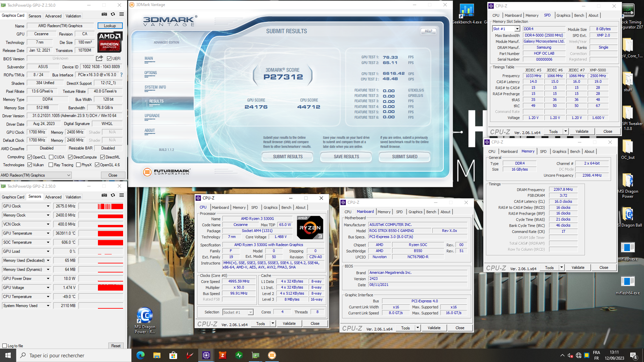This screenshot has height=362, width=644.
Task: Expand the Memory Clock sensor dropdown
Action: point(48,215)
